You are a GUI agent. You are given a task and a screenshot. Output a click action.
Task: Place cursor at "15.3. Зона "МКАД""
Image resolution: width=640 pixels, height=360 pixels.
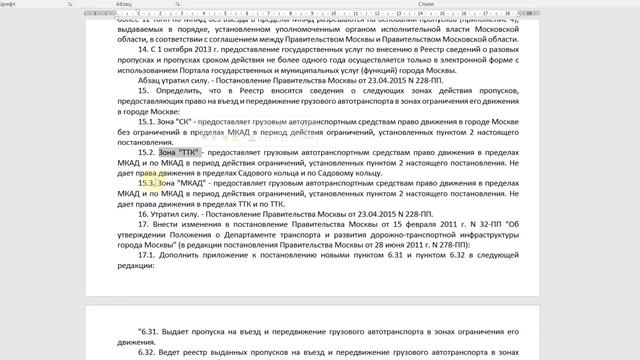pos(172,183)
